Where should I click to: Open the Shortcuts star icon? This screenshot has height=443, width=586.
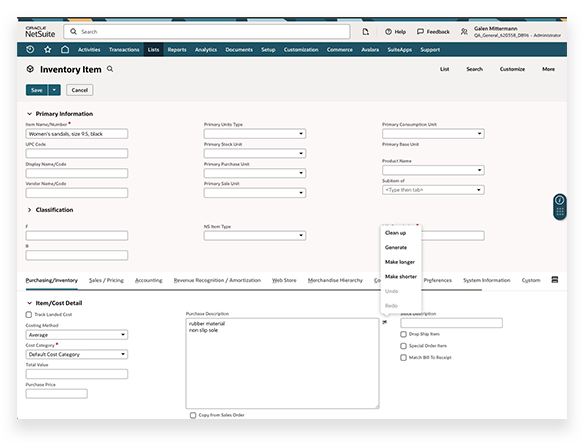pos(47,49)
